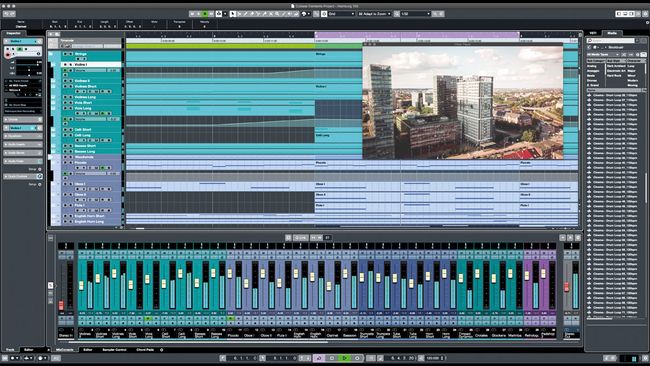Click the right locator icon on transport
Viewport: 650px width, 366px height.
262,358
